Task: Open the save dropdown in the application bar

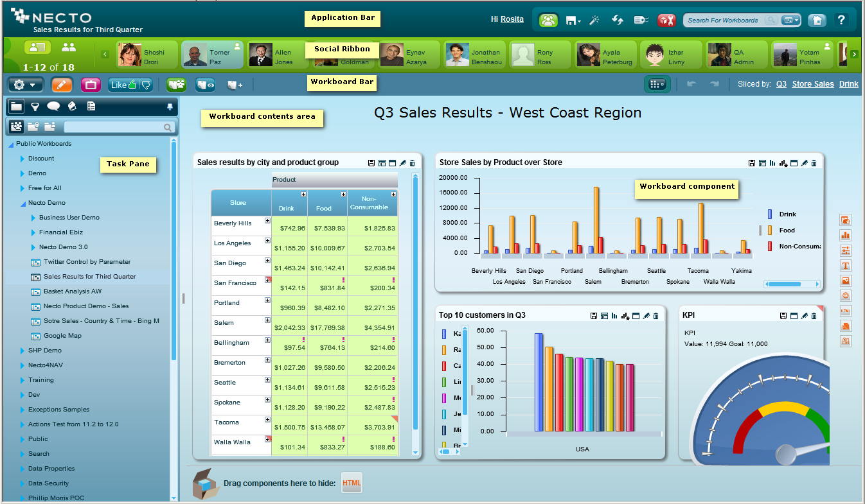Action: coord(573,21)
